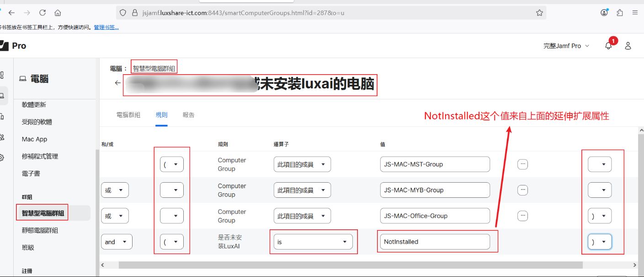
Task: Open the 'and' operator dropdown
Action: (117, 242)
